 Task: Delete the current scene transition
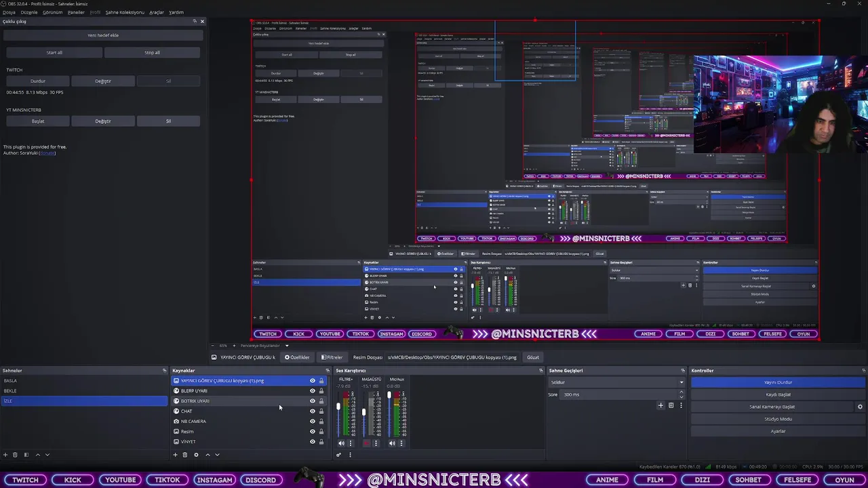tap(671, 405)
